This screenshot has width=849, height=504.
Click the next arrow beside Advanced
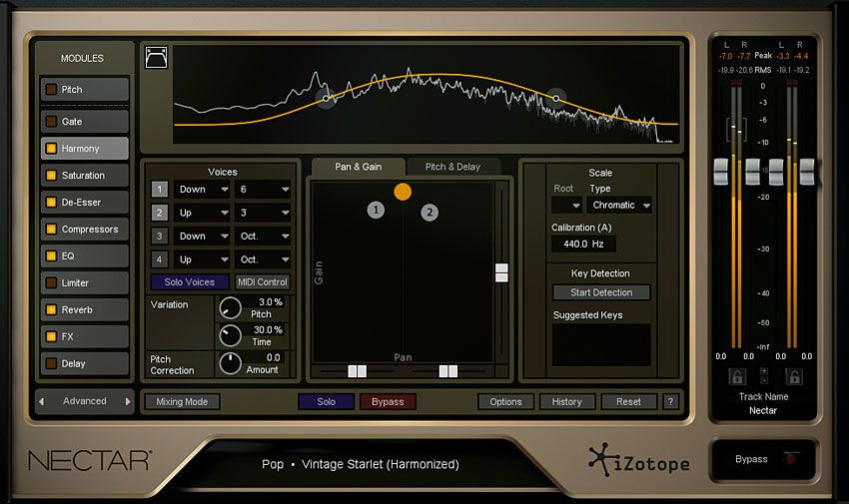pos(128,401)
